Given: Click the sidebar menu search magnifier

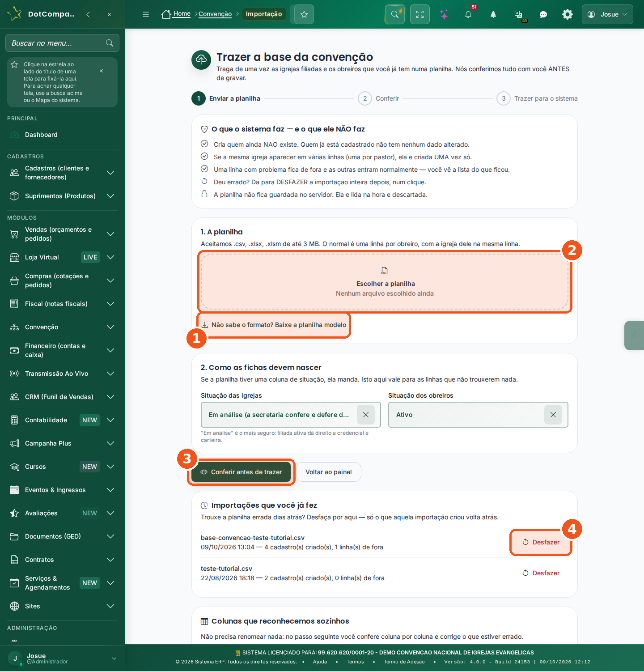Looking at the screenshot, I should [110, 43].
